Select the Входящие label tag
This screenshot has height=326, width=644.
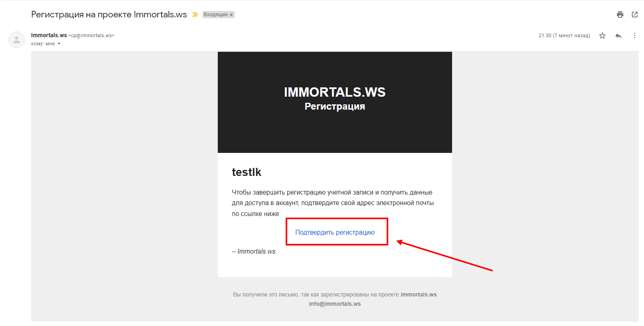[x=216, y=15]
